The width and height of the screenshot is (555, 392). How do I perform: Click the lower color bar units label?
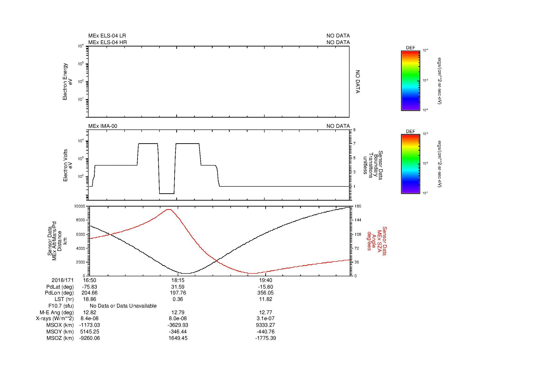(440, 164)
